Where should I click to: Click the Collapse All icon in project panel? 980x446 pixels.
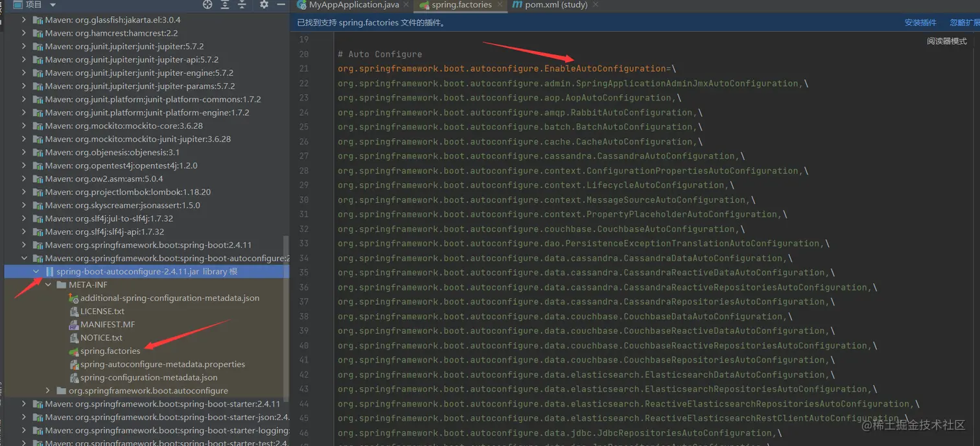[x=242, y=5]
